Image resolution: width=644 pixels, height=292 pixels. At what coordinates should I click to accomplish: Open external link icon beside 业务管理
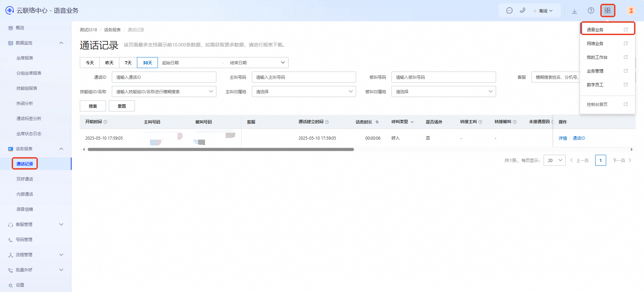click(626, 71)
